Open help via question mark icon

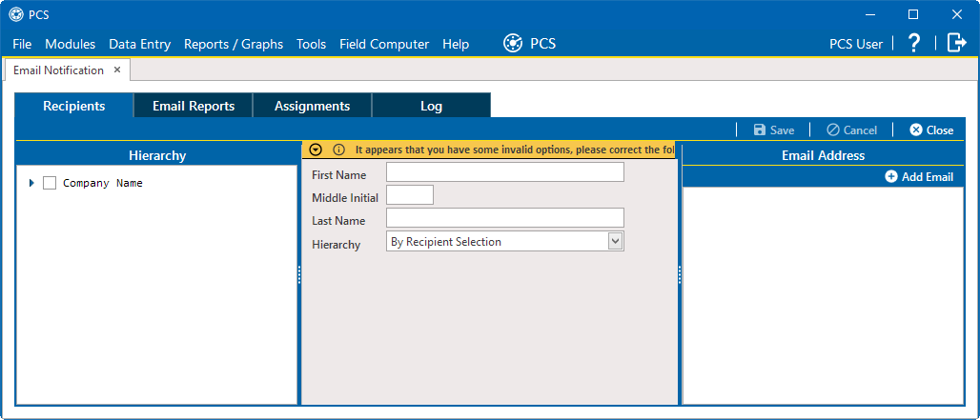914,43
